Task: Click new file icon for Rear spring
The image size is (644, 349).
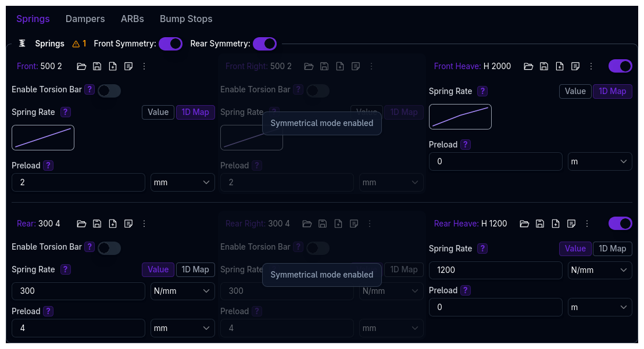Action: 113,224
